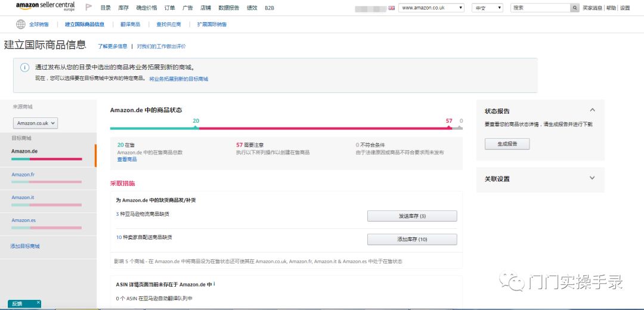Click the 添加库存 (10) button
The image size is (644, 310).
[x=412, y=240]
